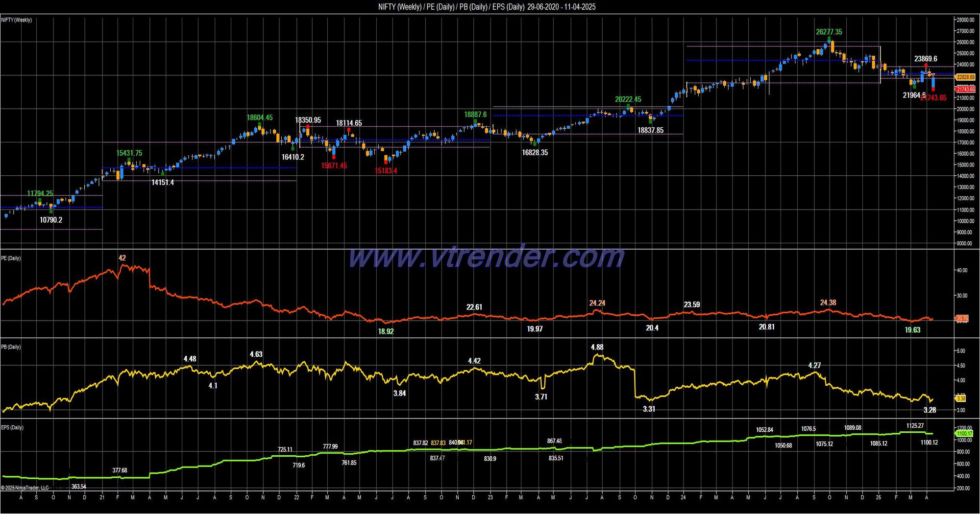
Task: Select the 26277.35 all-time high label
Action: [829, 32]
